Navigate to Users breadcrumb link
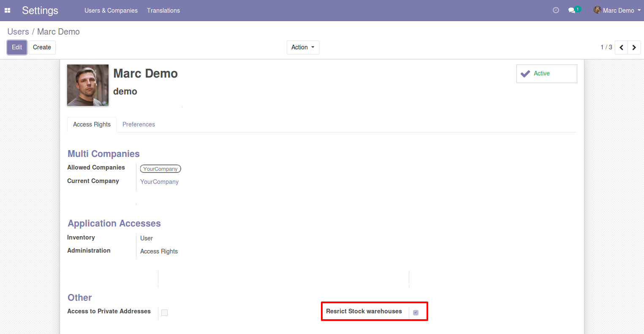 coord(18,32)
